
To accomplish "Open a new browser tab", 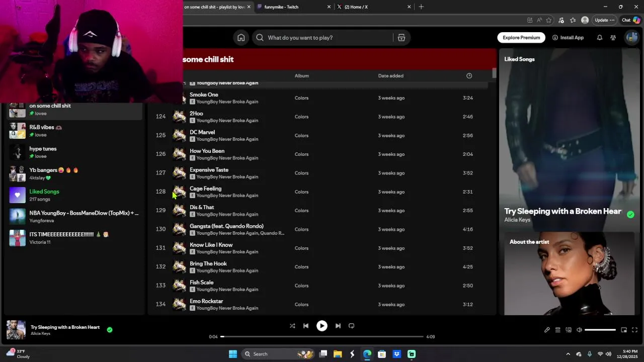I will pos(421,7).
